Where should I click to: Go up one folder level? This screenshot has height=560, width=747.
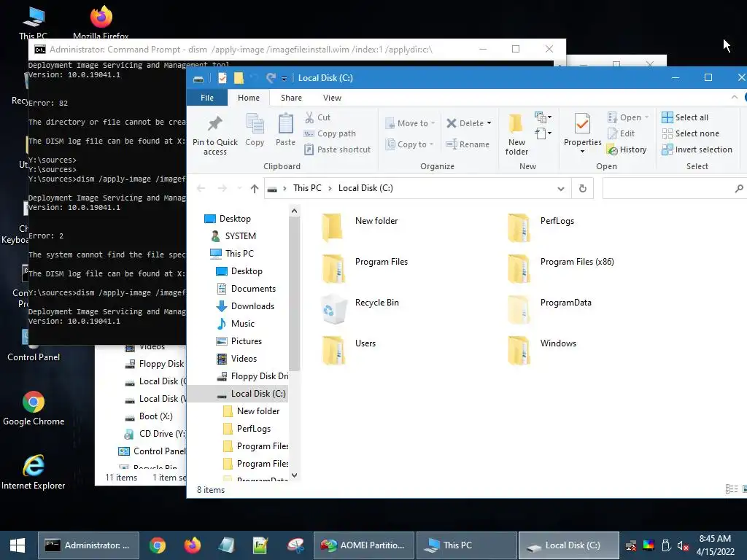[x=255, y=189]
